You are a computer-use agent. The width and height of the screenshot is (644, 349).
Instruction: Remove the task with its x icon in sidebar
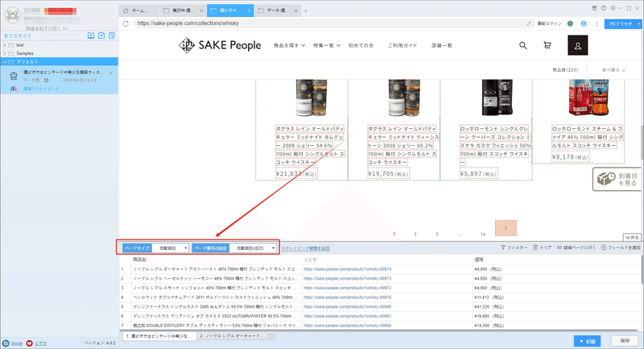tap(111, 73)
